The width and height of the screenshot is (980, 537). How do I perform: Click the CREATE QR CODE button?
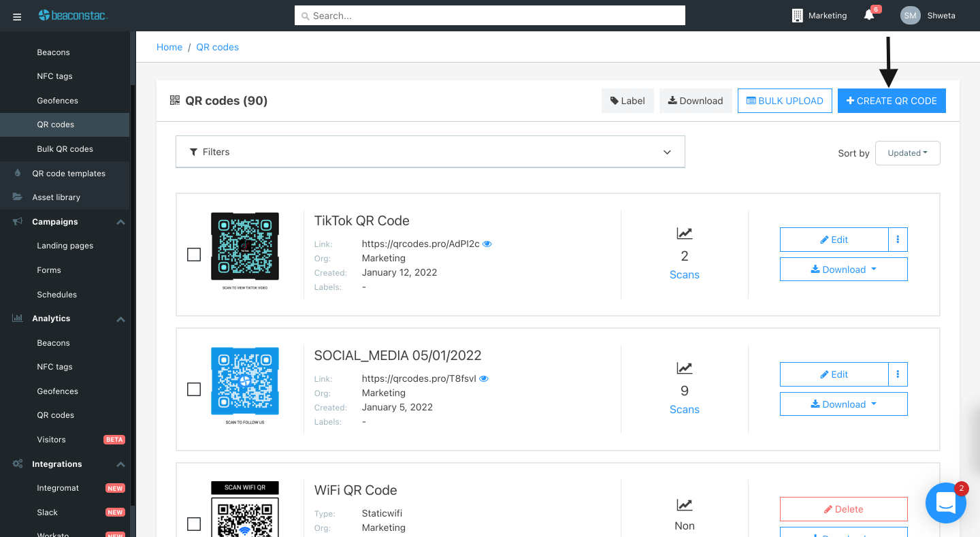pos(892,100)
